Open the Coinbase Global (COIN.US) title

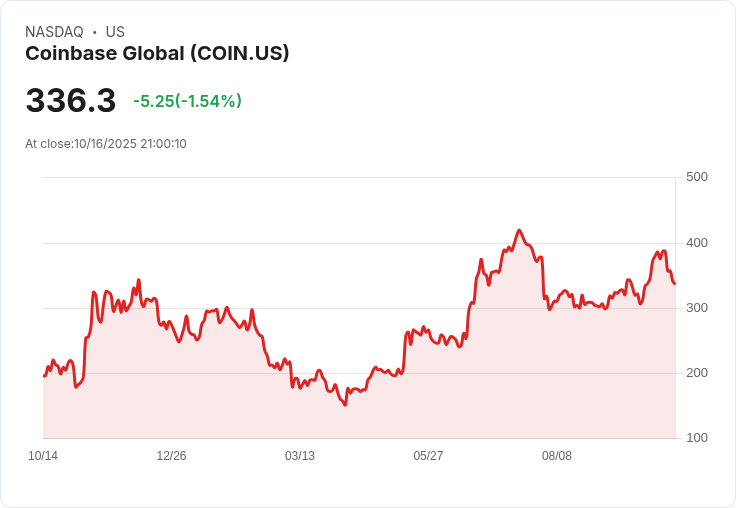(x=157, y=53)
